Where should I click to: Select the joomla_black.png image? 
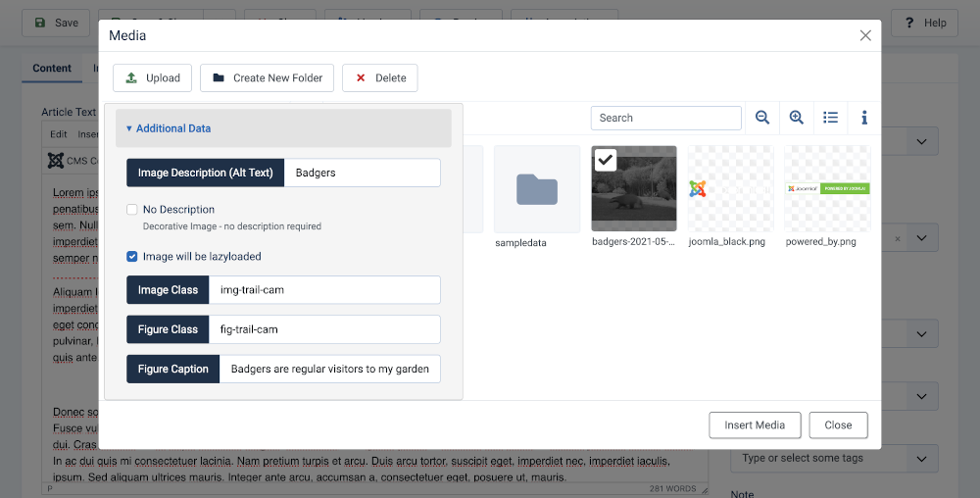[x=730, y=189]
